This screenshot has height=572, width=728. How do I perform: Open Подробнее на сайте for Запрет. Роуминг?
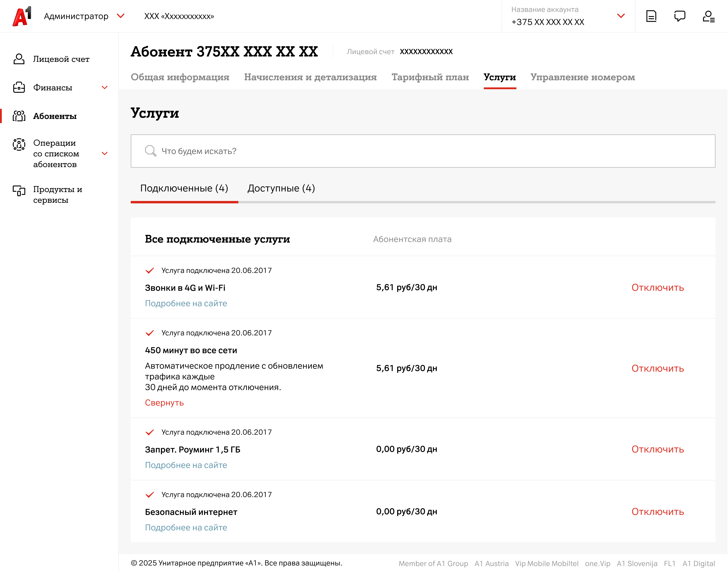point(186,465)
